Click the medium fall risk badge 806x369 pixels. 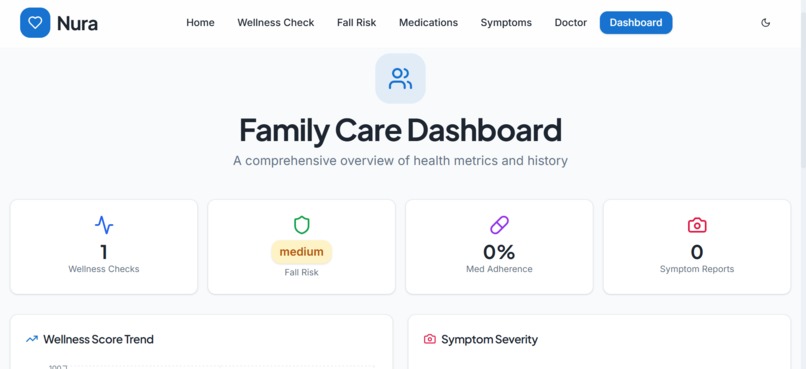[302, 252]
